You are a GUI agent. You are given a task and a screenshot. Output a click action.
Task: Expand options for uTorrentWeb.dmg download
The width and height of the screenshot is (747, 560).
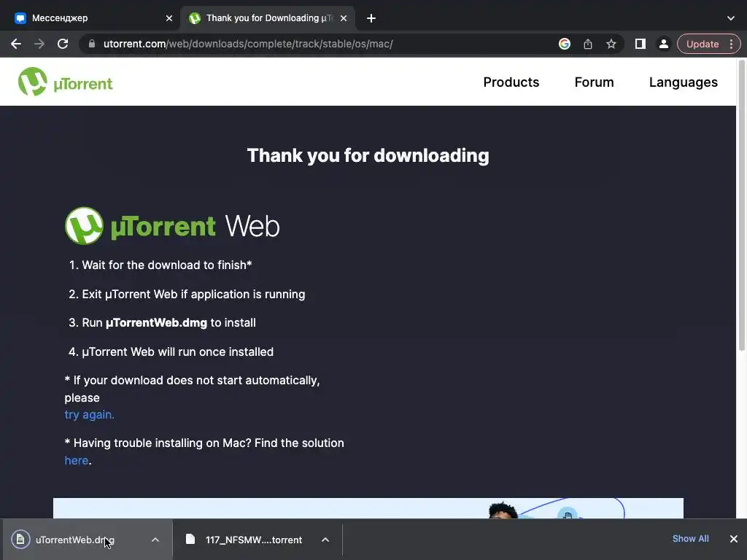point(155,540)
